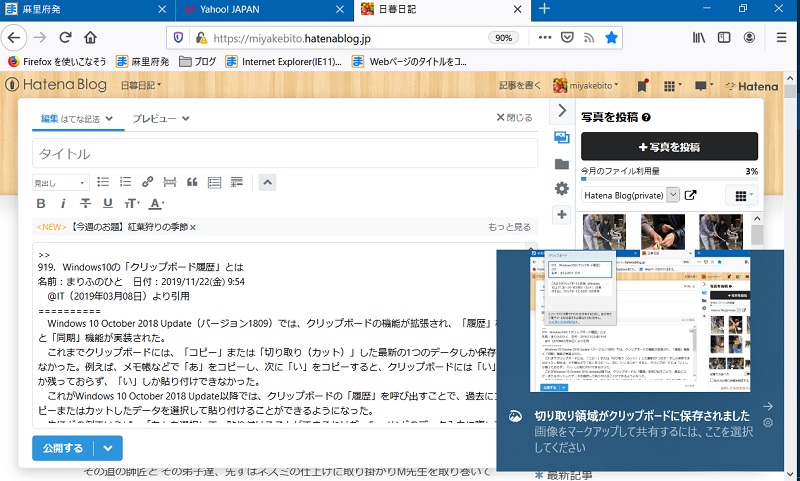The height and width of the screenshot is (481, 800).
Task: Click the タイトル input field
Action: 285,153
